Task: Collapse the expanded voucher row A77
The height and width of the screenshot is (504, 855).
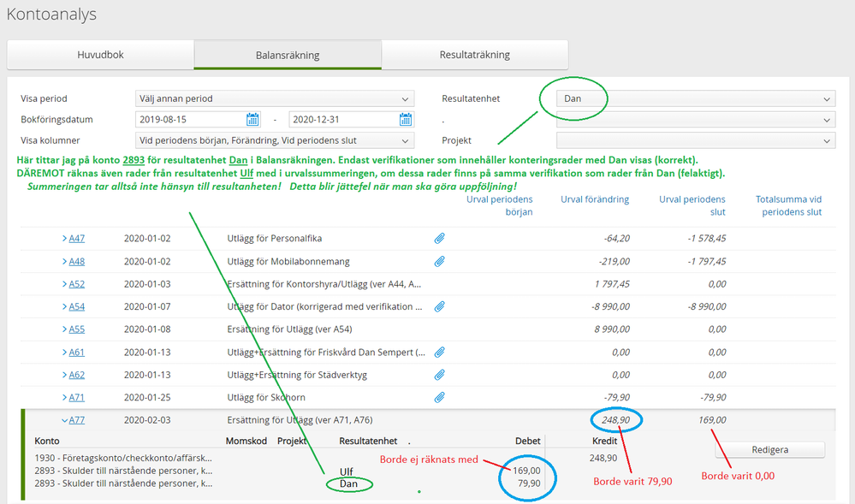Action: [x=64, y=420]
